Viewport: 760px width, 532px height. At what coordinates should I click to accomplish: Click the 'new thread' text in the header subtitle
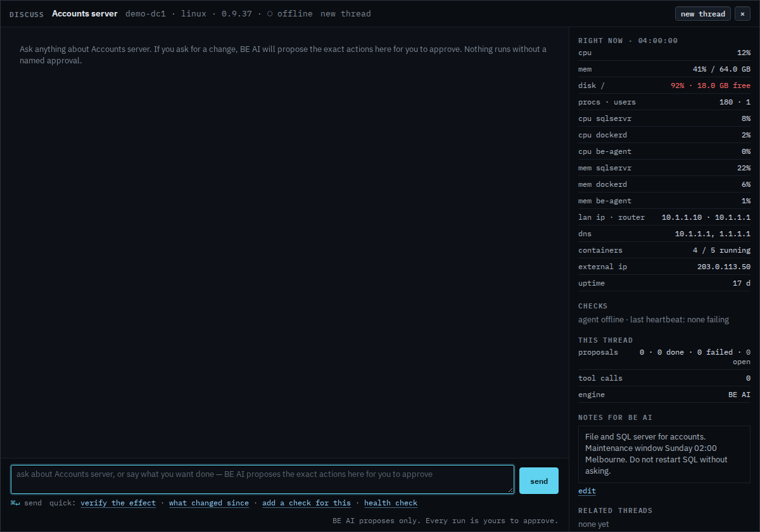point(346,13)
